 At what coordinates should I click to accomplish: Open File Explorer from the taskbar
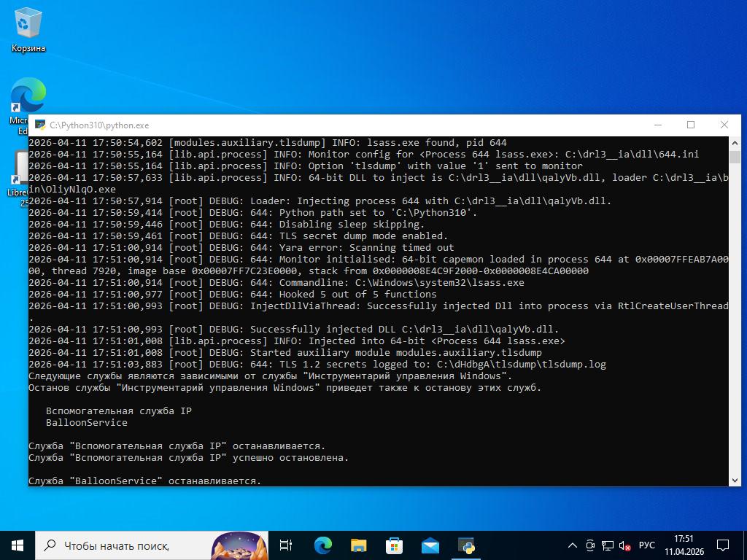pyautogui.click(x=358, y=545)
